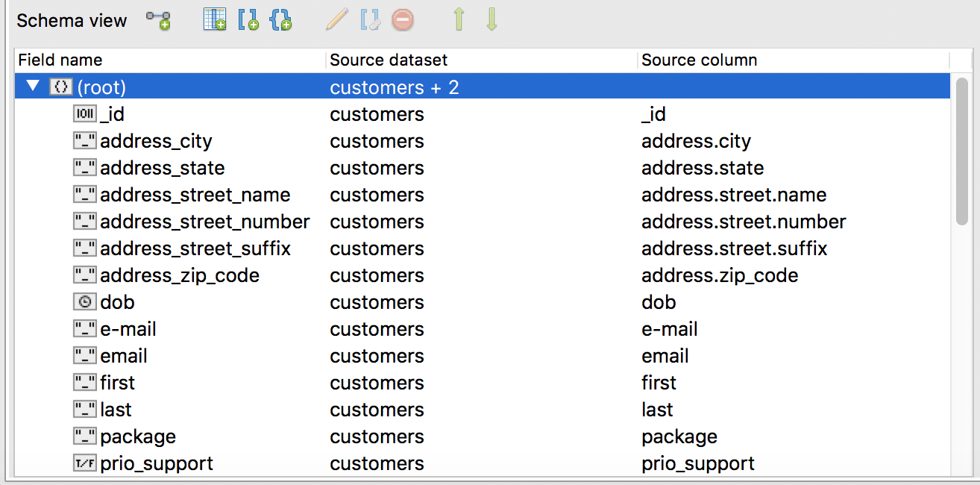Click the numeric type icon beside _id
This screenshot has height=485, width=980.
[84, 113]
